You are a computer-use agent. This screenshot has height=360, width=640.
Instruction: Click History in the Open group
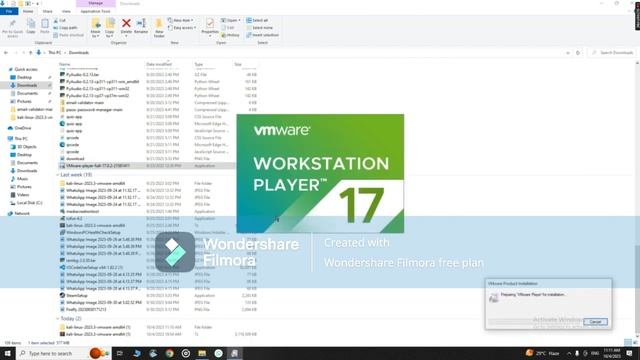click(x=231, y=35)
